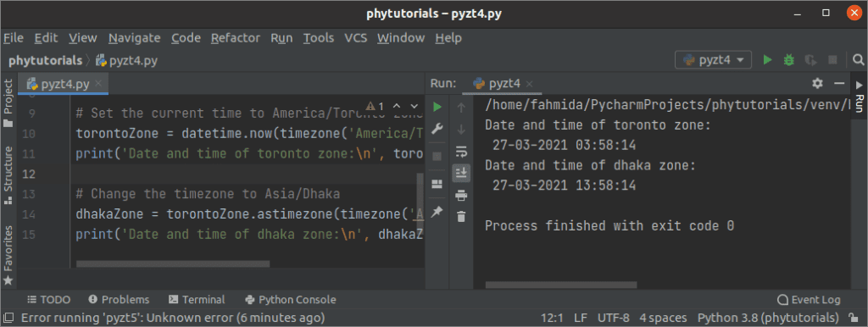
Task: Click editor horizontal scrollbar
Action: [173, 264]
